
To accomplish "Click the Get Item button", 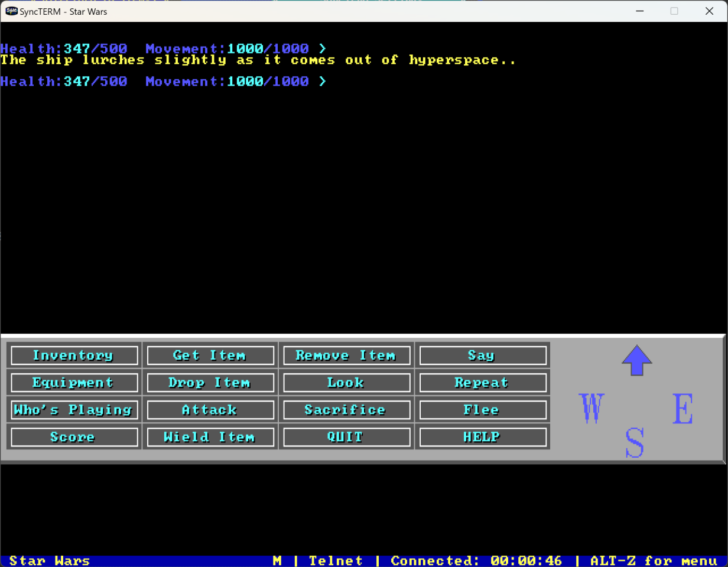I will (210, 356).
